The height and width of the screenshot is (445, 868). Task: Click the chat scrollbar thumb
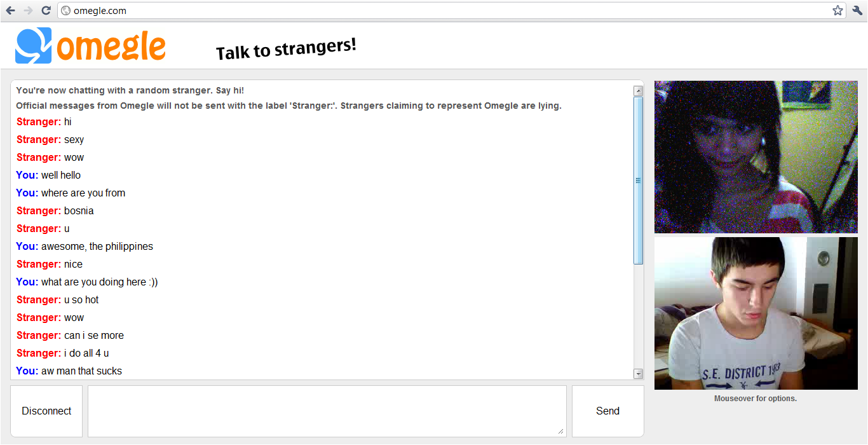pyautogui.click(x=639, y=181)
